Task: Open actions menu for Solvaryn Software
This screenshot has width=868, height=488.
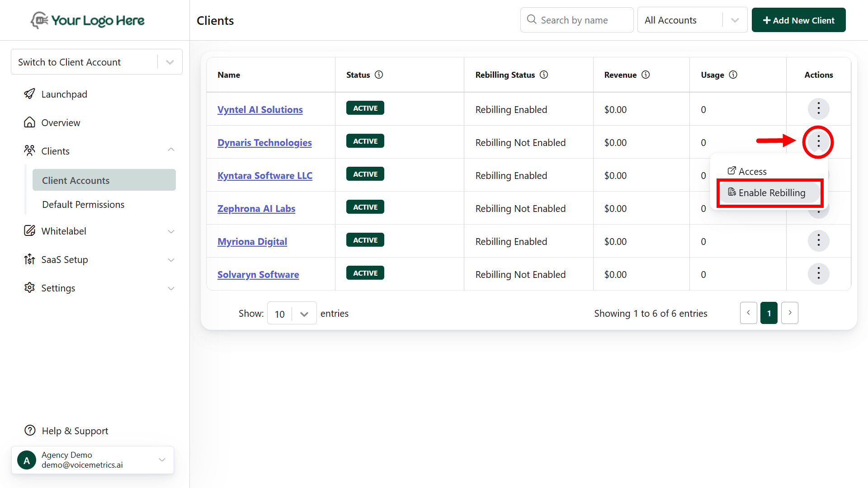Action: [818, 273]
